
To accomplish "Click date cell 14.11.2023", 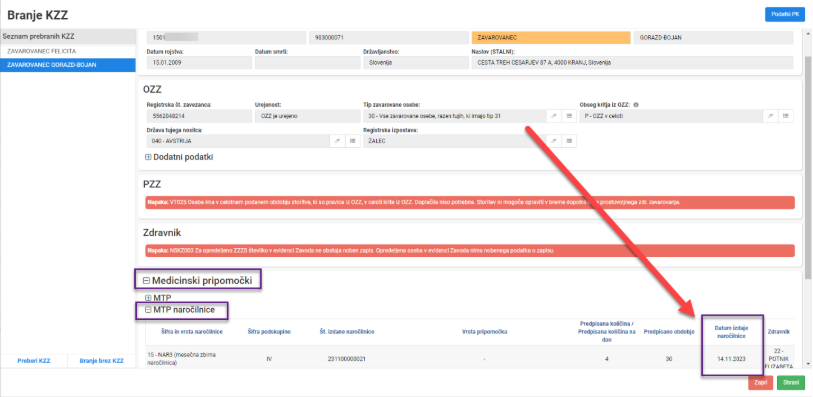I will pos(732,359).
